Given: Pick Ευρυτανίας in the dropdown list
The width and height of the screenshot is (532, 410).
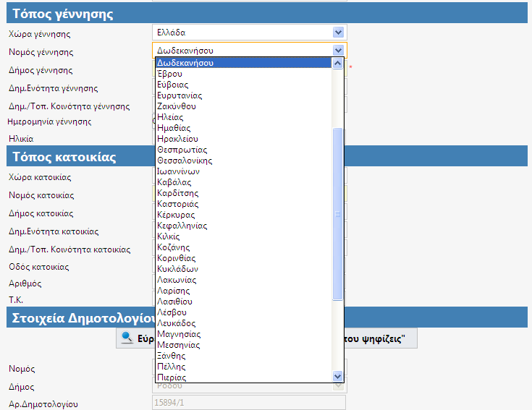Looking at the screenshot, I should click(243, 95).
